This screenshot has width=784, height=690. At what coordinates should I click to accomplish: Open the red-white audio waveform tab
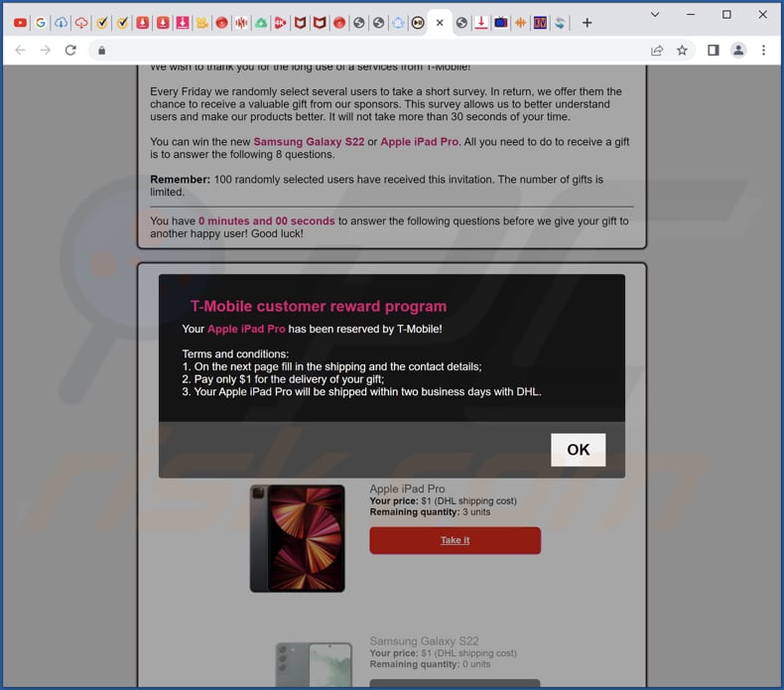click(241, 23)
